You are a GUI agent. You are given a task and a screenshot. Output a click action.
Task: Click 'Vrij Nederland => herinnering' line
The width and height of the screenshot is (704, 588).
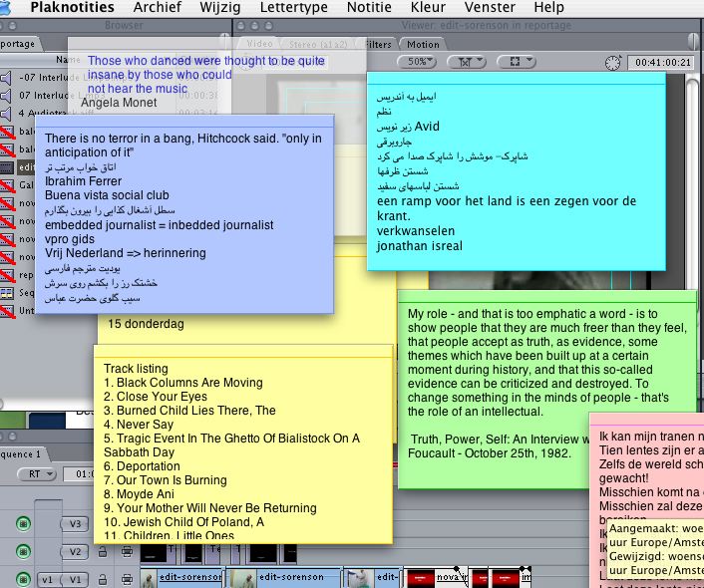coord(126,253)
